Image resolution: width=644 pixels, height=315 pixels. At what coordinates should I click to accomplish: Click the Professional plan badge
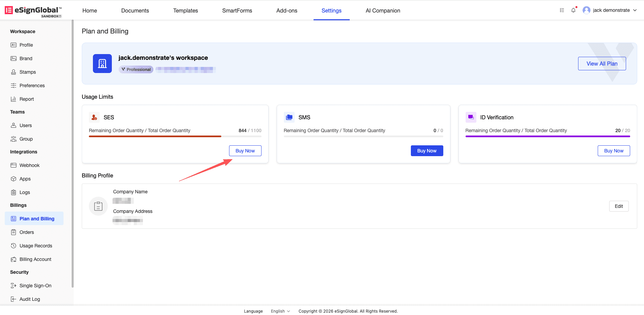pos(136,69)
